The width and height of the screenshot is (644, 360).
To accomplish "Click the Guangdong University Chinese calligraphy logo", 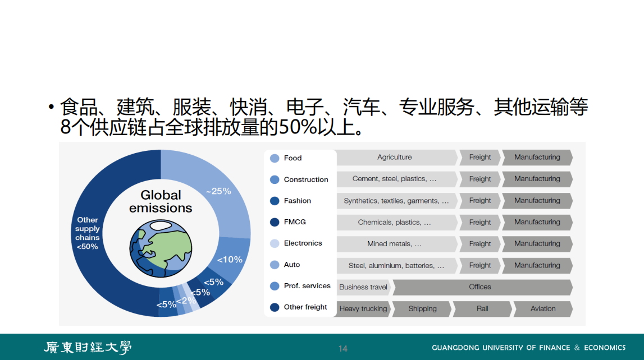I will click(x=88, y=348).
